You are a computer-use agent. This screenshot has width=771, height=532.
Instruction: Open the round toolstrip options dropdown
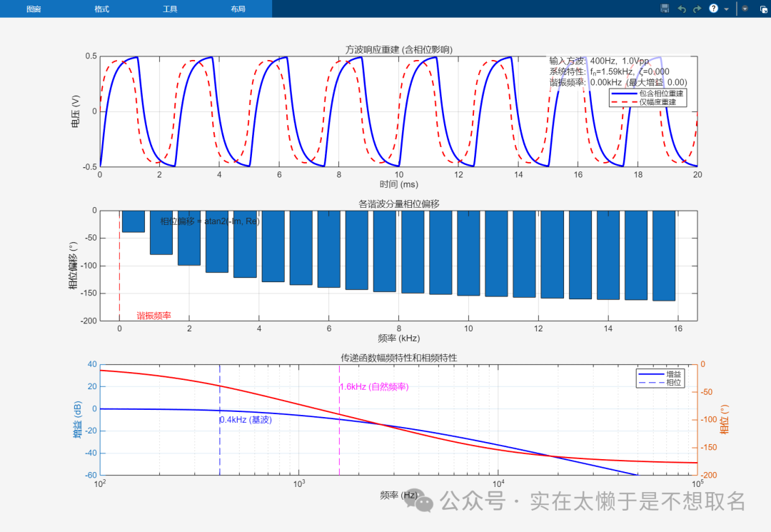click(745, 9)
